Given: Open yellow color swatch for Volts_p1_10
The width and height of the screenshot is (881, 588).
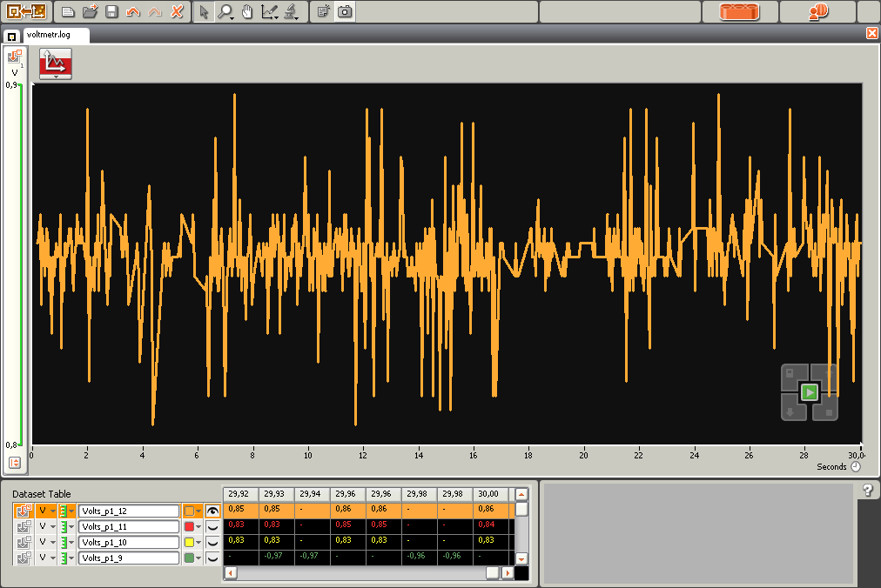Looking at the screenshot, I should 192,542.
